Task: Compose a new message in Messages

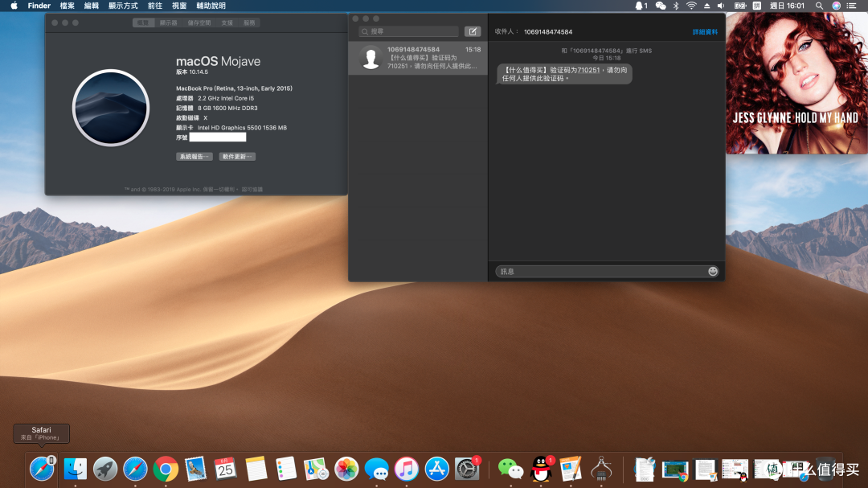Action: tap(473, 31)
